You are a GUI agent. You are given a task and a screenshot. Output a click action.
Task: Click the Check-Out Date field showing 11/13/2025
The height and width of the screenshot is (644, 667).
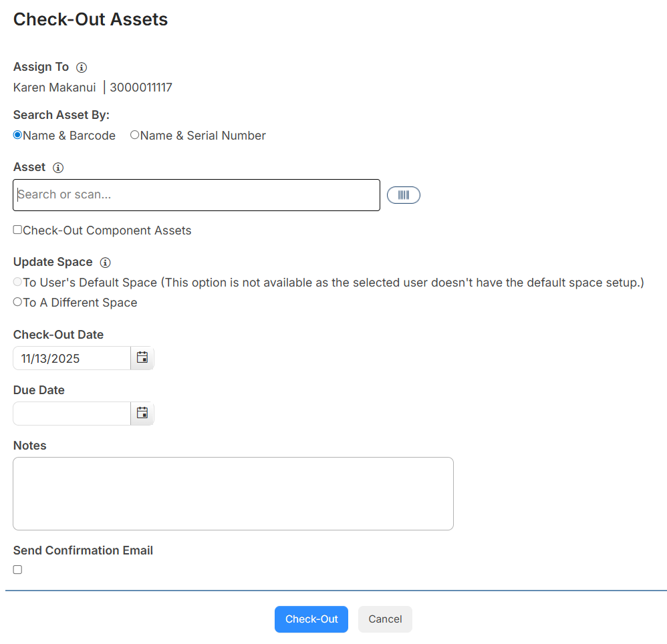coord(72,357)
